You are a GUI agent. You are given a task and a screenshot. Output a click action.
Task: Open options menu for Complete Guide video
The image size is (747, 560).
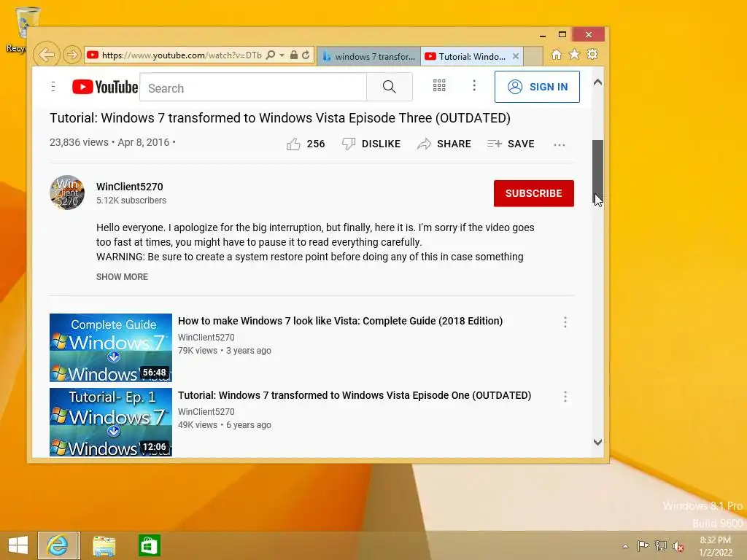(565, 322)
